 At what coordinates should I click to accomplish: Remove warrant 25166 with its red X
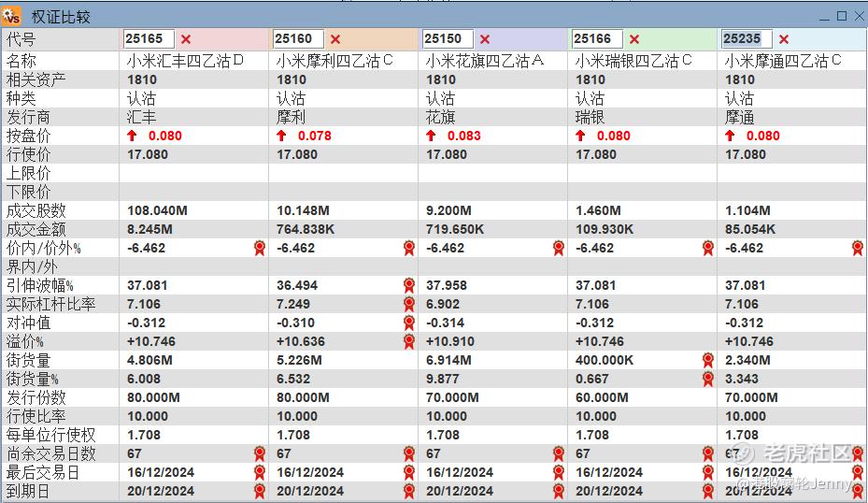[x=634, y=39]
